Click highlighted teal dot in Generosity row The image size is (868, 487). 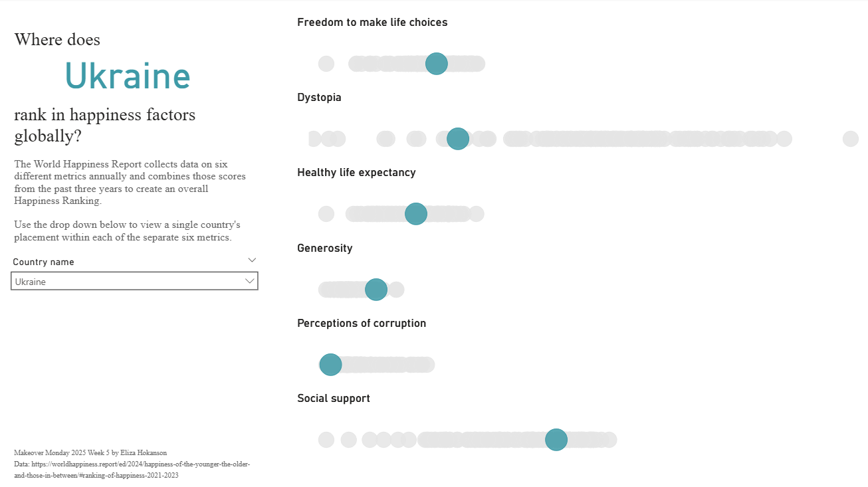pyautogui.click(x=376, y=290)
